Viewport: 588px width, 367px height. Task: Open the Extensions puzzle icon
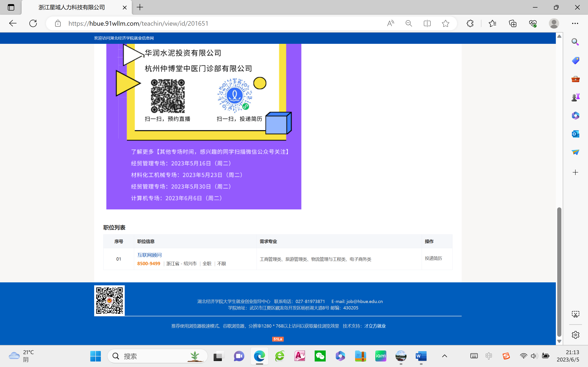pyautogui.click(x=470, y=23)
